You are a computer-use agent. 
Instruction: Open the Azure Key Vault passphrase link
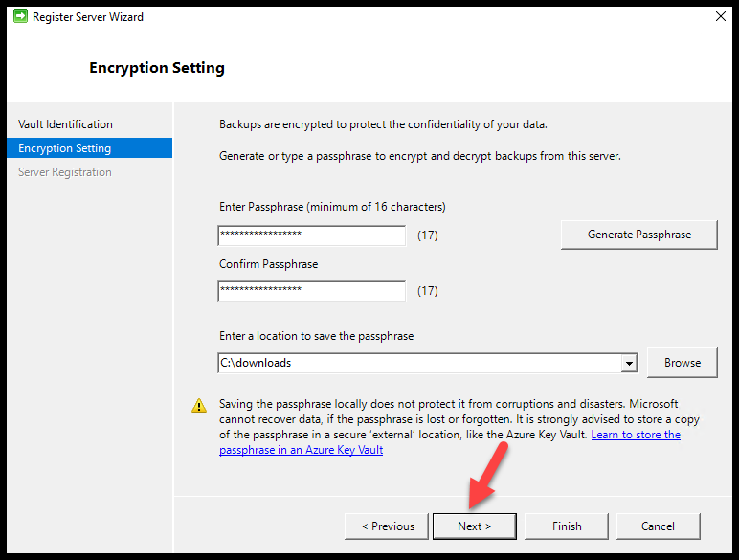point(635,435)
